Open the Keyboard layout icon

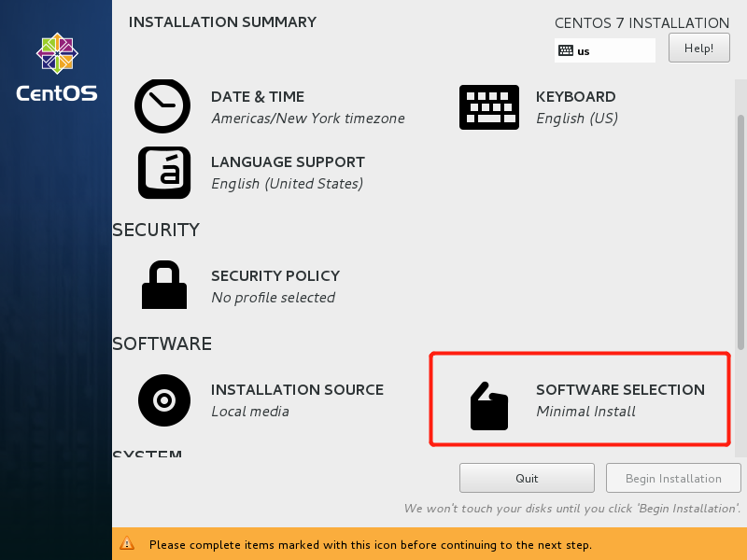pos(488,107)
